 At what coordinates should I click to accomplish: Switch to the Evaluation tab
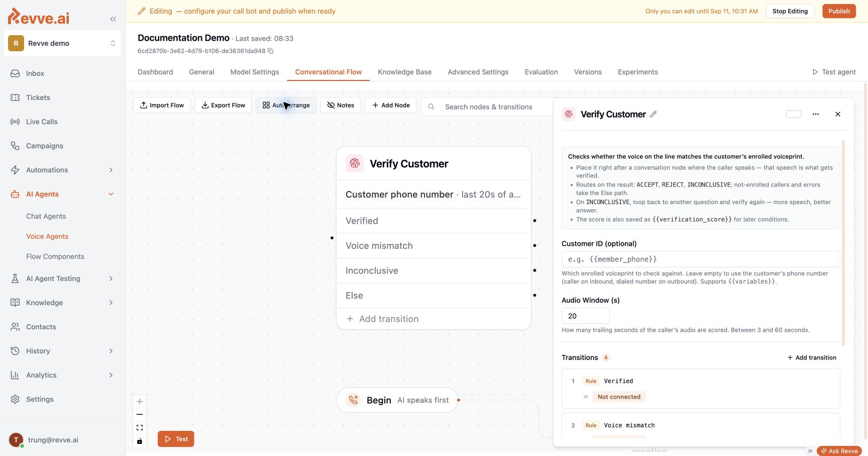[541, 72]
